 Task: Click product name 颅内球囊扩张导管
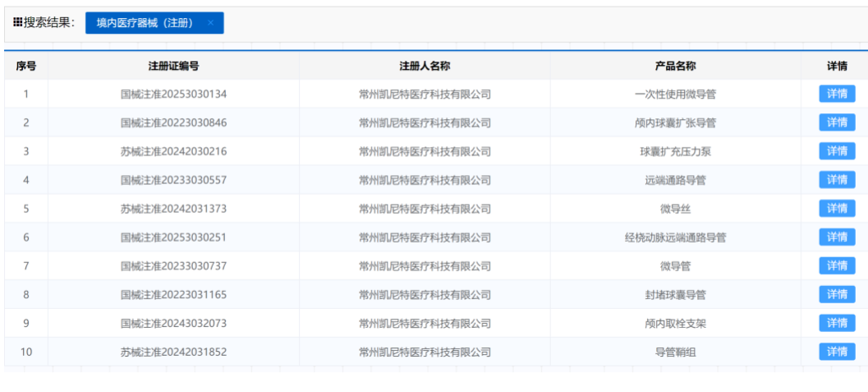click(x=675, y=123)
